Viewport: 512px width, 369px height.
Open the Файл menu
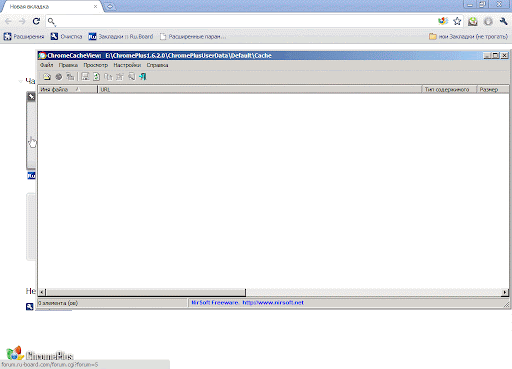pyautogui.click(x=46, y=65)
